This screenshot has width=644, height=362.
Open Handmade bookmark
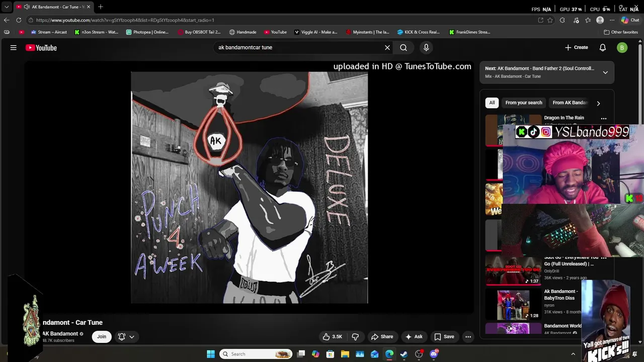coord(243,32)
